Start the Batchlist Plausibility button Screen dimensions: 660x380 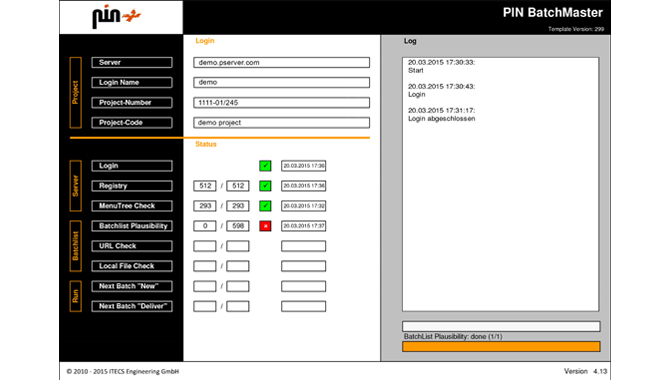point(132,226)
